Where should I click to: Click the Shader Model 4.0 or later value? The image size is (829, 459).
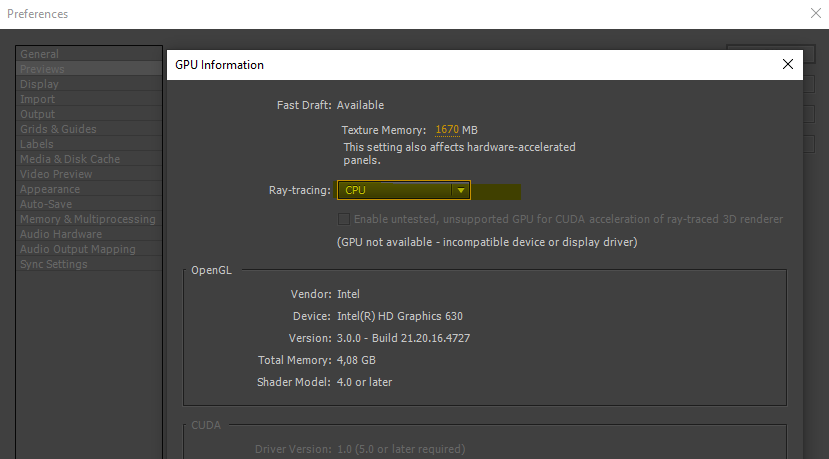point(364,382)
